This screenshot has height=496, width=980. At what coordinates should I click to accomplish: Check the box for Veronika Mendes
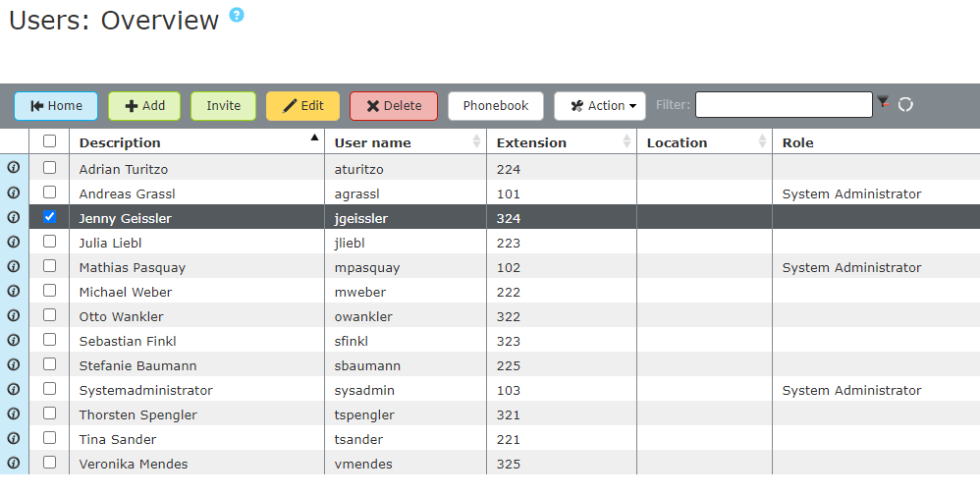click(x=49, y=463)
